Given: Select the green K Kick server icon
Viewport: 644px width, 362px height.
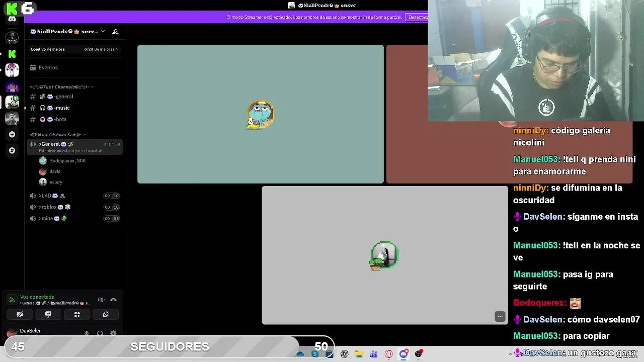Looking at the screenshot, I should click(12, 54).
